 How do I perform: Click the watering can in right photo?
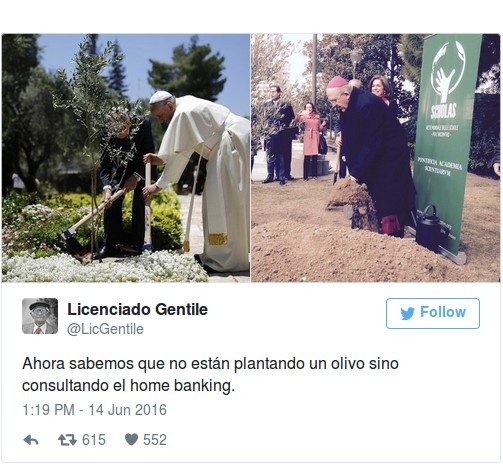[x=430, y=228]
